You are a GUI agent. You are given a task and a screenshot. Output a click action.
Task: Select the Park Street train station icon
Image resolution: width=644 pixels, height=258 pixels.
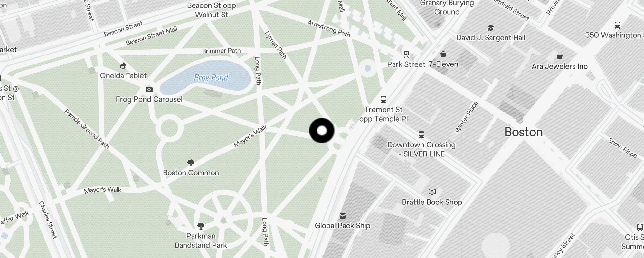[x=406, y=54]
